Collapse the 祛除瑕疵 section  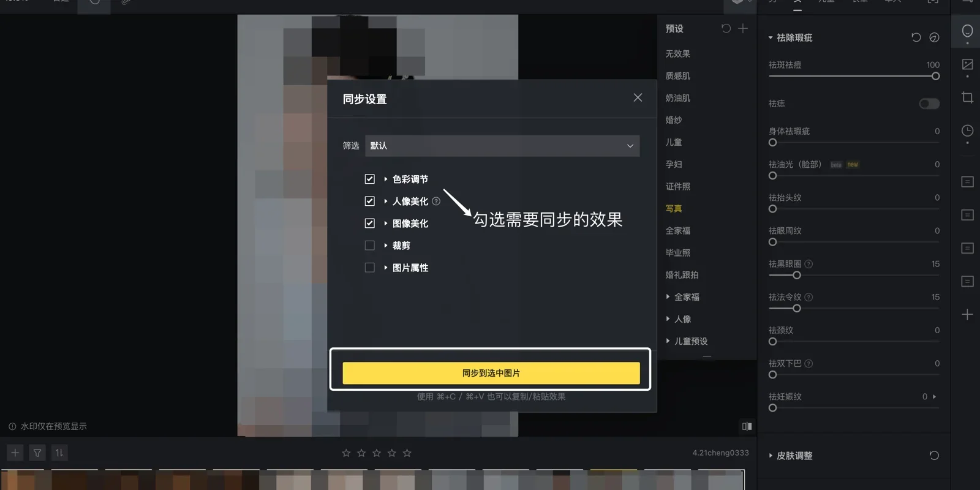point(771,38)
